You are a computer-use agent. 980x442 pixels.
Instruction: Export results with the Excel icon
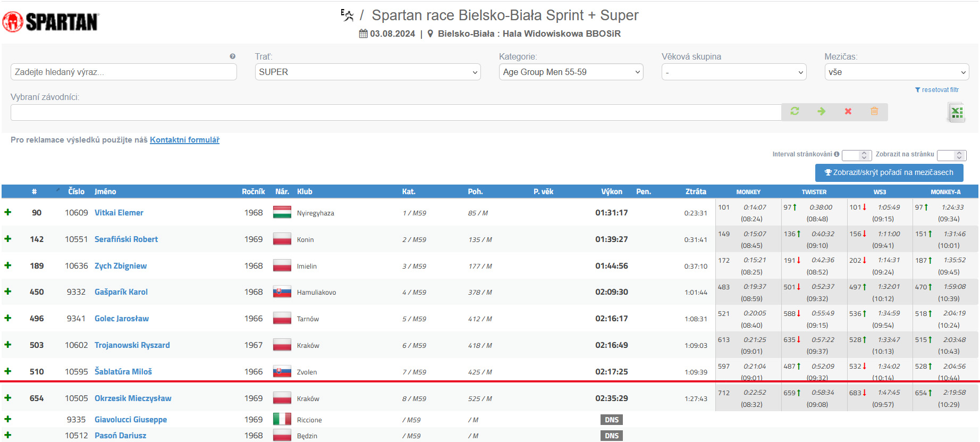pos(957,112)
